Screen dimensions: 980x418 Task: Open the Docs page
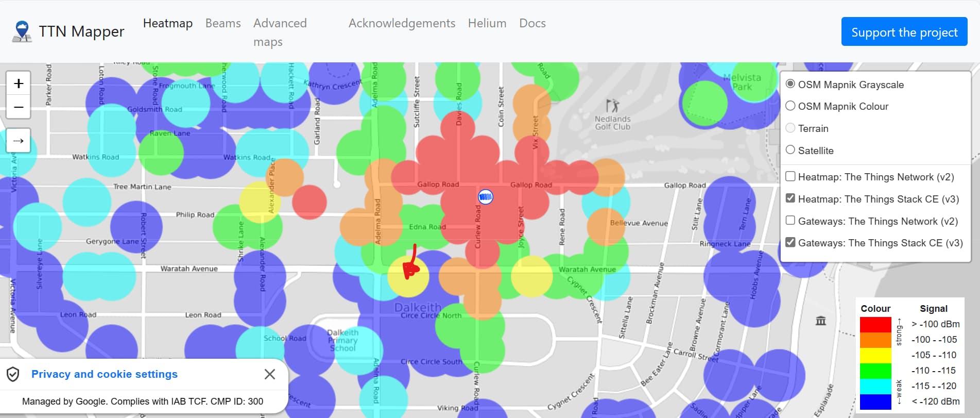[x=532, y=23]
